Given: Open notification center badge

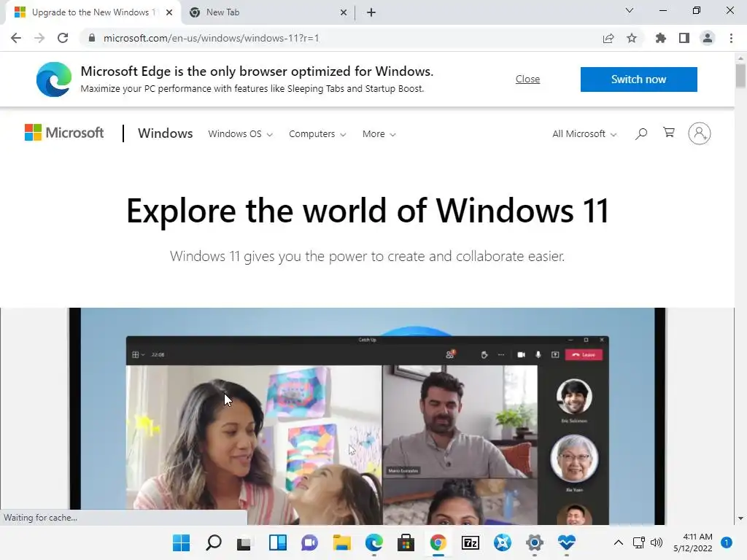Looking at the screenshot, I should coord(726,542).
